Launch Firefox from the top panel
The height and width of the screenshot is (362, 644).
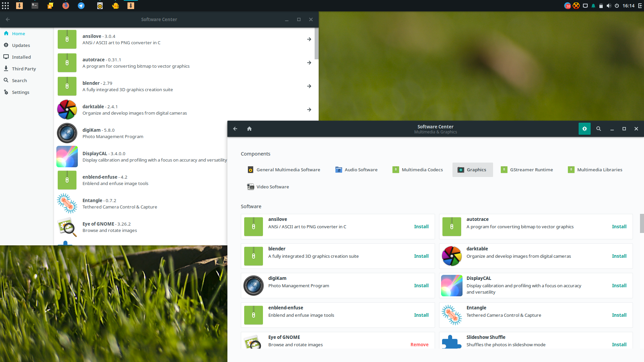65,6
